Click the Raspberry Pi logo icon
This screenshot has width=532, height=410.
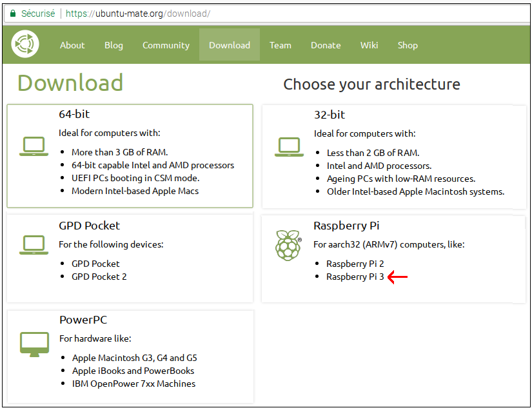pyautogui.click(x=288, y=245)
